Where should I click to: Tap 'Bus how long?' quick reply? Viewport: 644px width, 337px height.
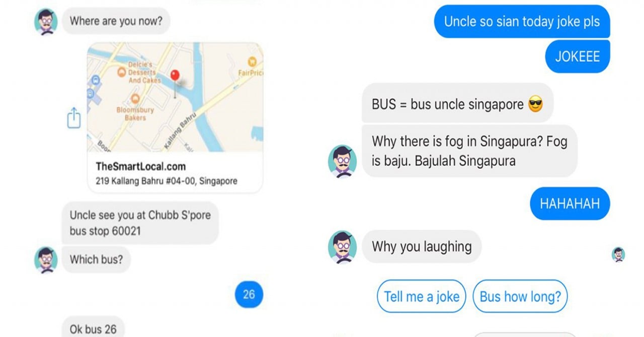520,296
